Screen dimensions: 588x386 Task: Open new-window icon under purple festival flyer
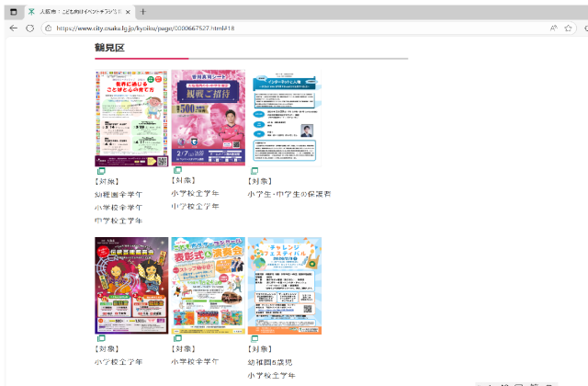point(101,339)
